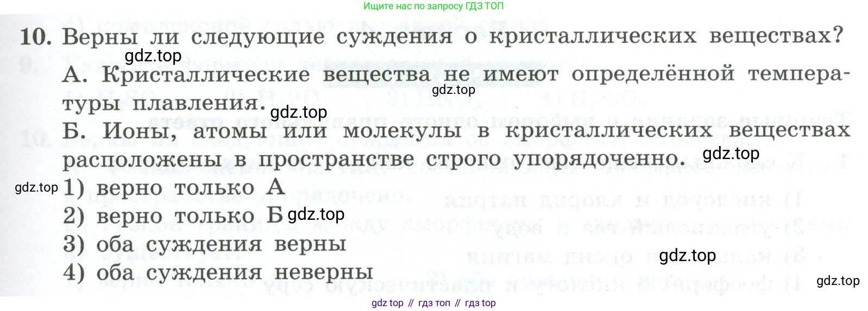Choose answer 4) оба суждения неверны

pos(218,272)
